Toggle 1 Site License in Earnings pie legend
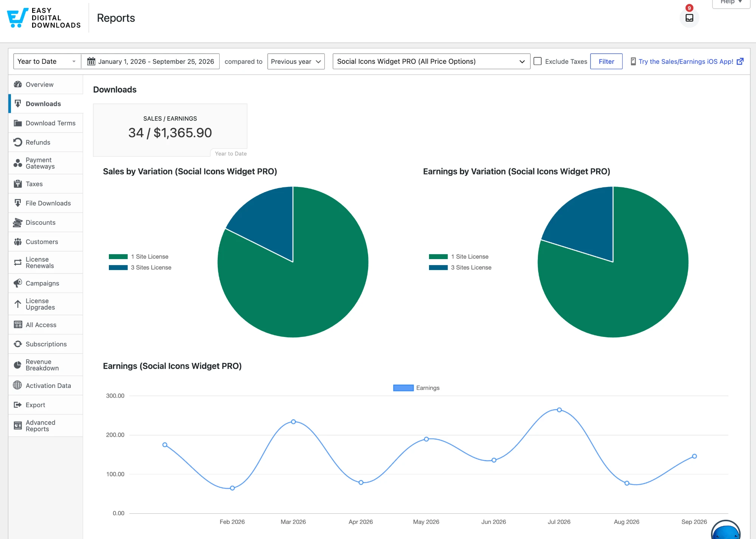Viewport: 756px width, 539px height. point(459,256)
